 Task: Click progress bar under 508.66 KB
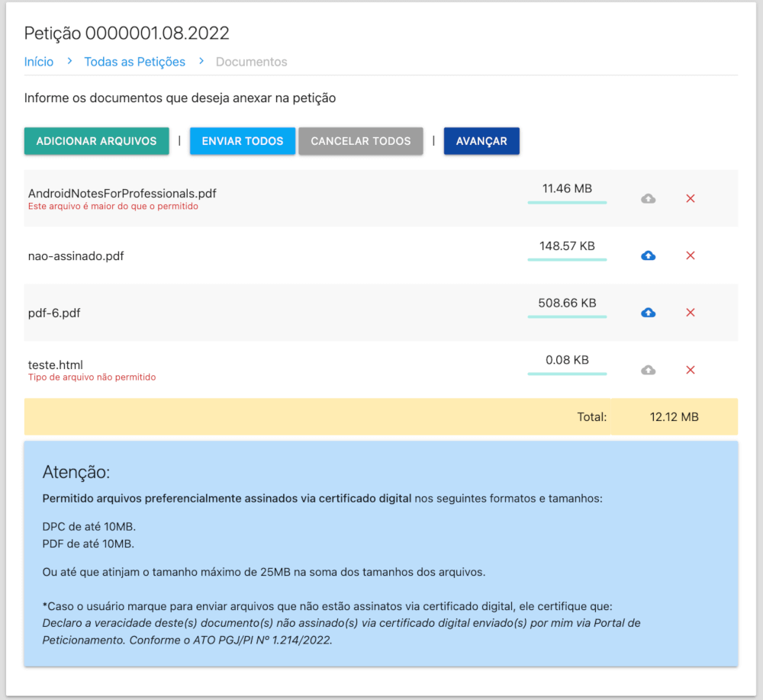(x=567, y=316)
